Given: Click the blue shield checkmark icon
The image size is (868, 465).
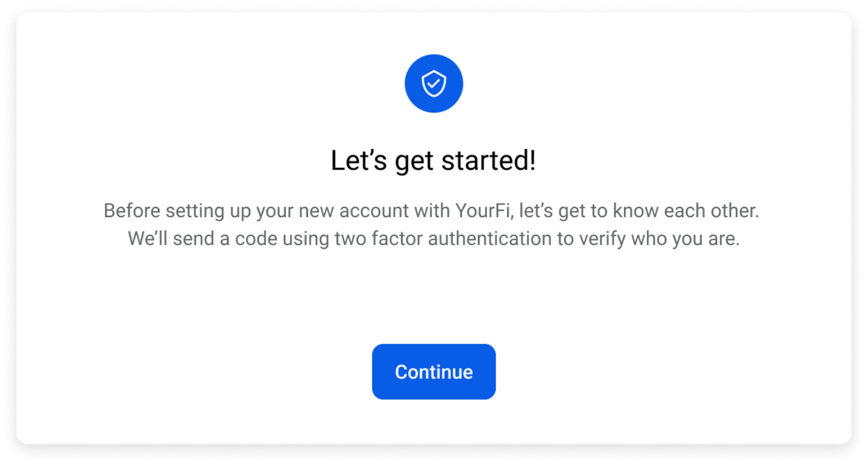Looking at the screenshot, I should [433, 83].
